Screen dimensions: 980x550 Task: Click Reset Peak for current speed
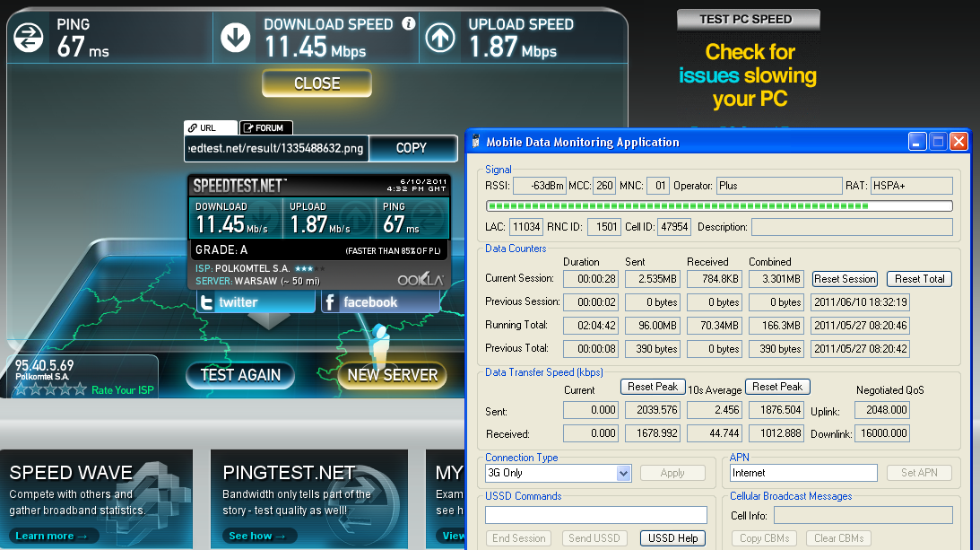coord(653,387)
